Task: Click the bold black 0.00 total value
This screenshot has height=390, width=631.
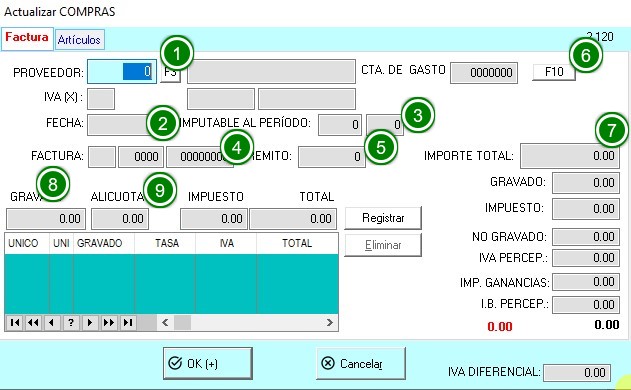Action: [607, 324]
